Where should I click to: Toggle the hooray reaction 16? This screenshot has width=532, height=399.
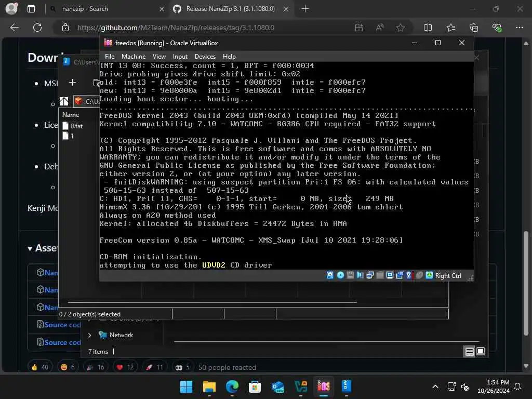click(x=96, y=367)
